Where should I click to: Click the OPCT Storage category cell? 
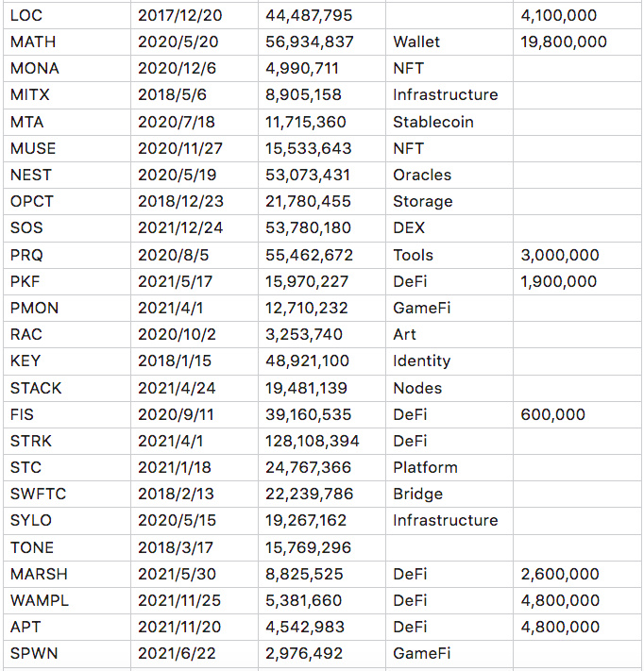click(x=449, y=202)
